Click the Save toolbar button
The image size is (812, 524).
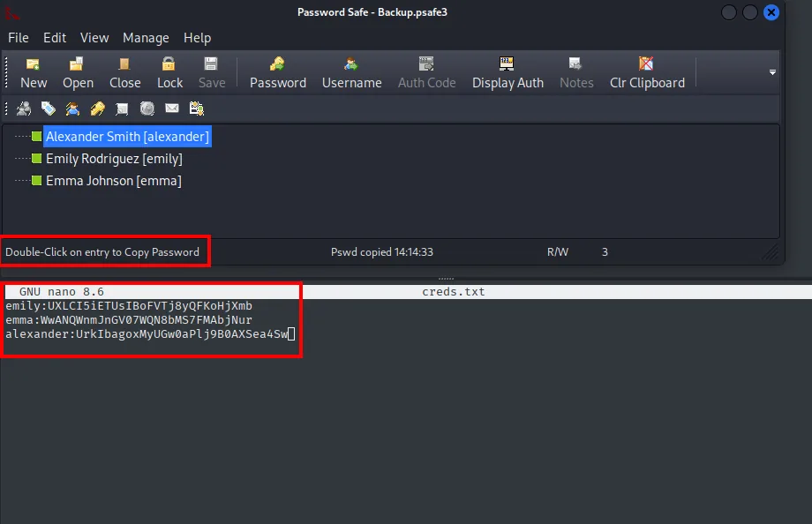pyautogui.click(x=211, y=73)
